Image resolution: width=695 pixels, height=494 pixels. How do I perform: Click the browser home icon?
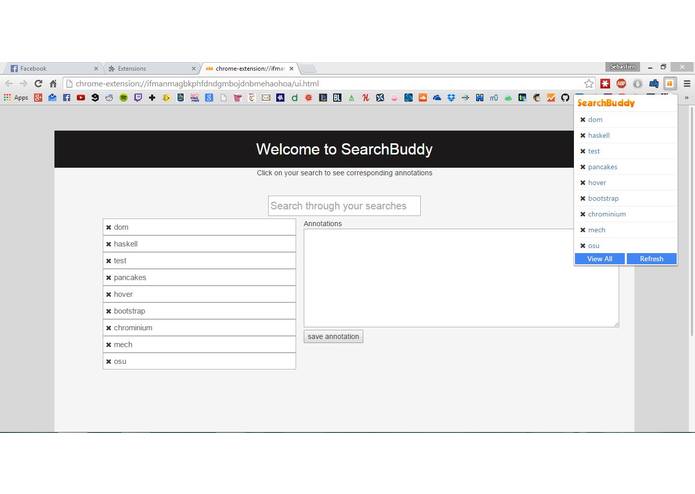[x=53, y=83]
